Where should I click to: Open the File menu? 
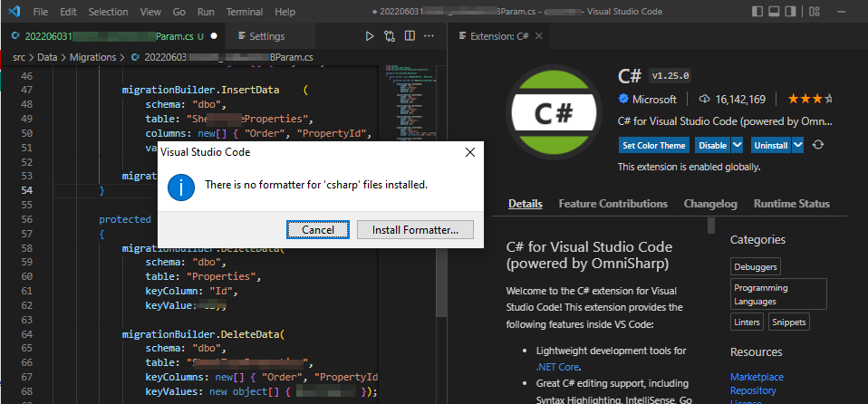[x=41, y=12]
